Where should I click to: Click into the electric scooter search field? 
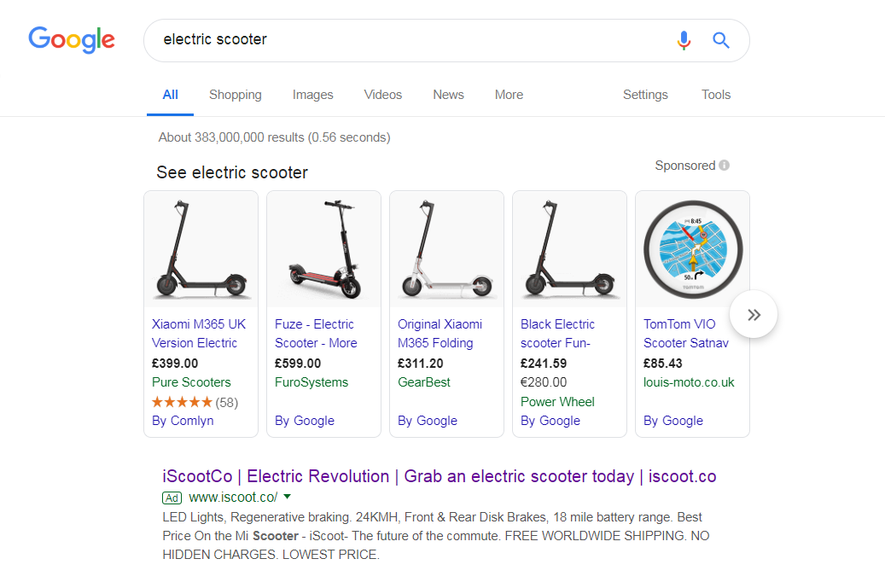tap(412, 40)
